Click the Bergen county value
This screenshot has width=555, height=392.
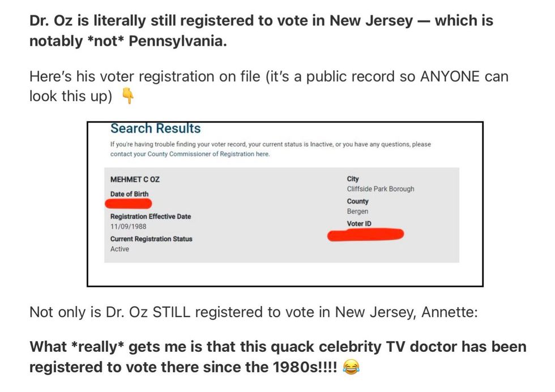(x=357, y=212)
